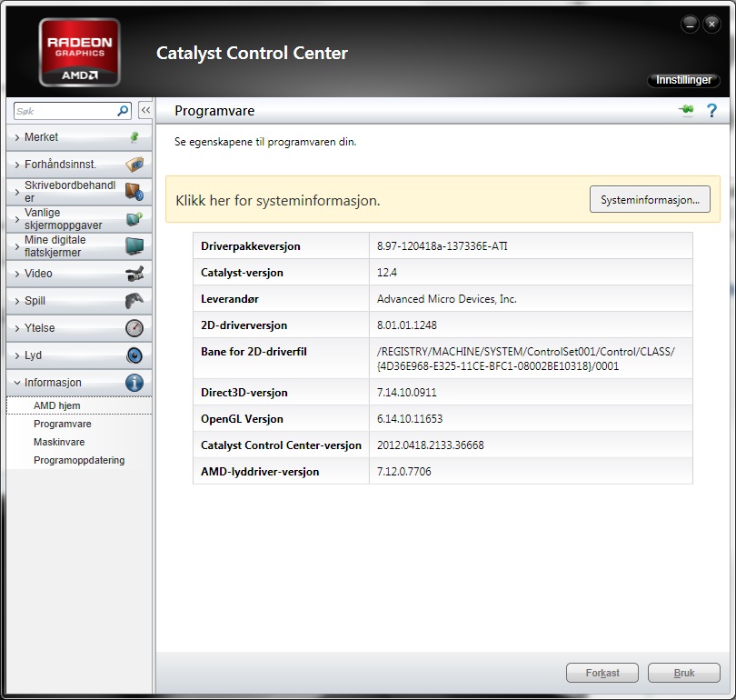
Task: Click the OpenGL Versjon row label
Action: (x=242, y=419)
